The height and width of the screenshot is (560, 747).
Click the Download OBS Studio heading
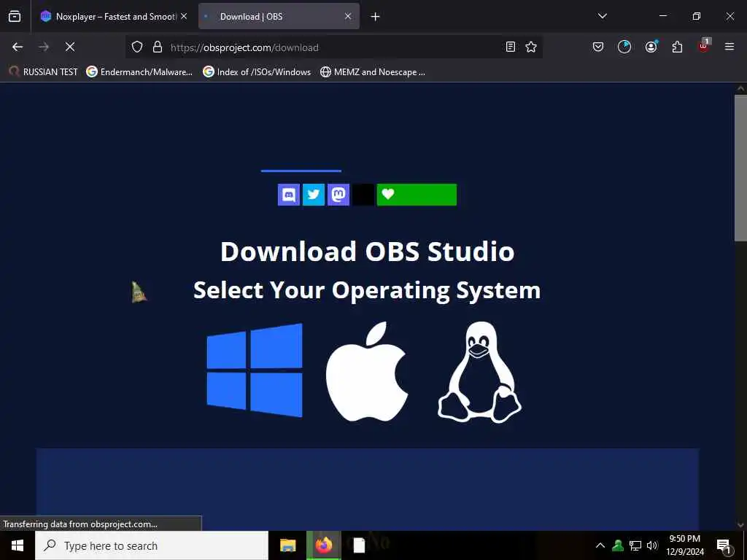coord(368,252)
